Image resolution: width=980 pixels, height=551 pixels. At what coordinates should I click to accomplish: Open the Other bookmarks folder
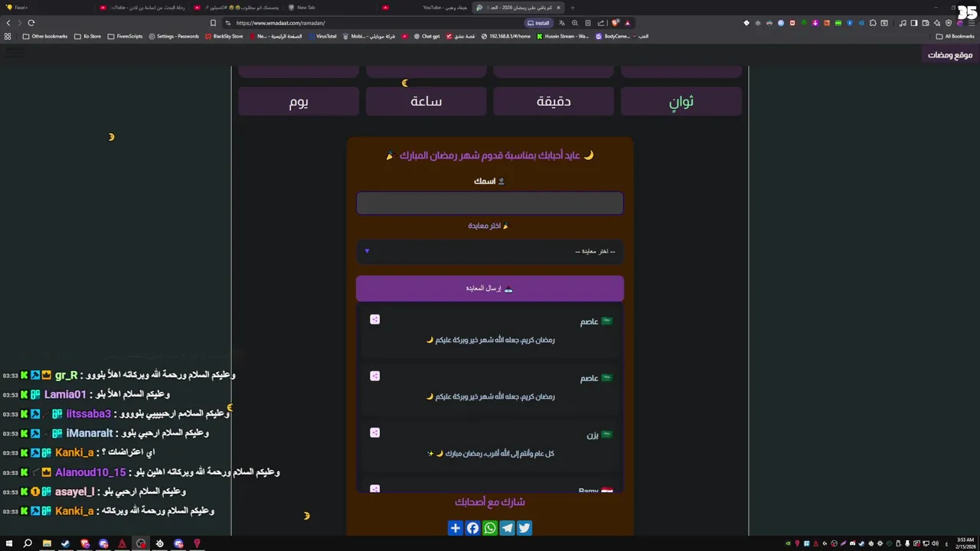(x=45, y=36)
